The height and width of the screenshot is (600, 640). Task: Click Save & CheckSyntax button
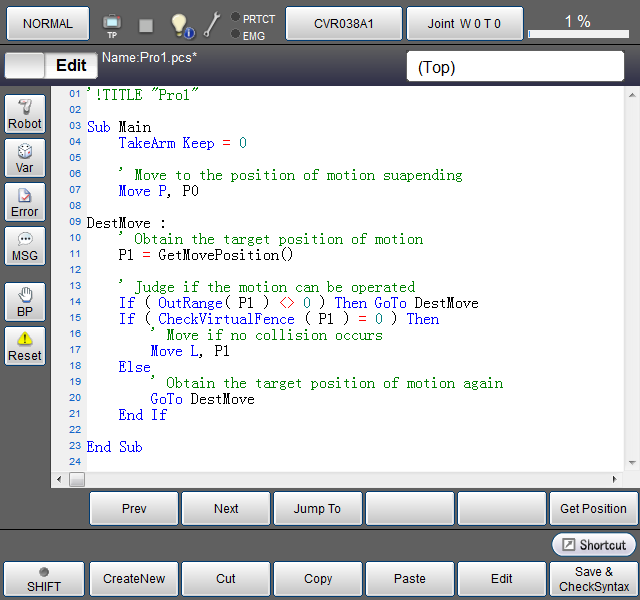594,578
